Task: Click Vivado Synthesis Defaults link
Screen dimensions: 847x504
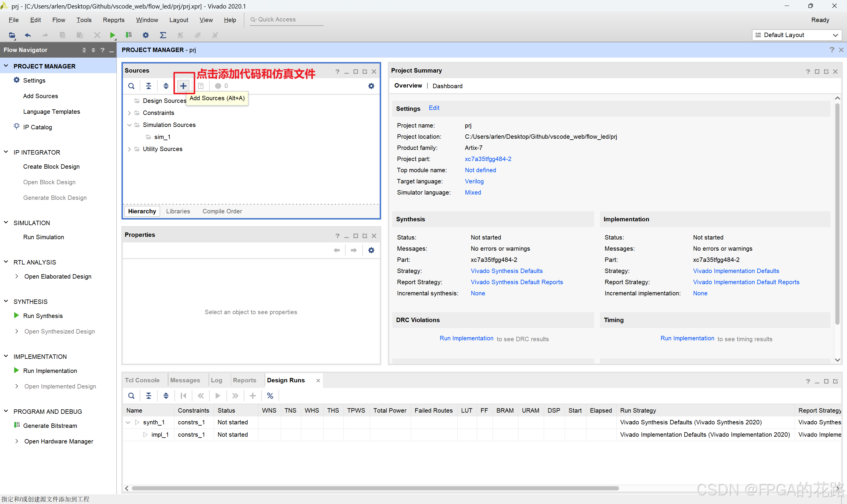Action: click(x=506, y=271)
